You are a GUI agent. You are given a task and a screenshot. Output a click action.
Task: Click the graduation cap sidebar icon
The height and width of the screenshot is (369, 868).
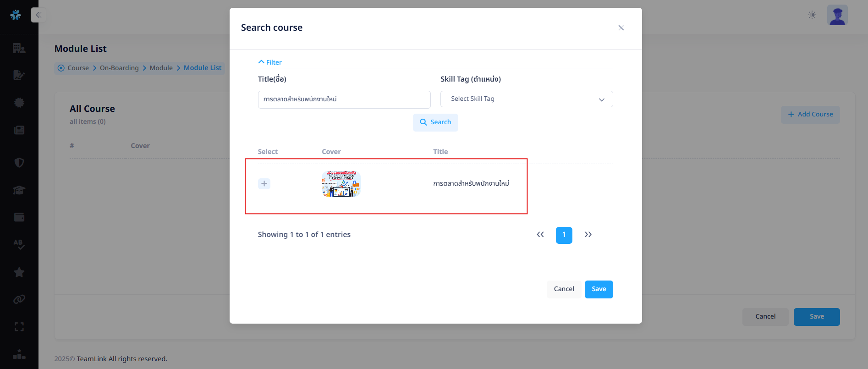tap(19, 190)
